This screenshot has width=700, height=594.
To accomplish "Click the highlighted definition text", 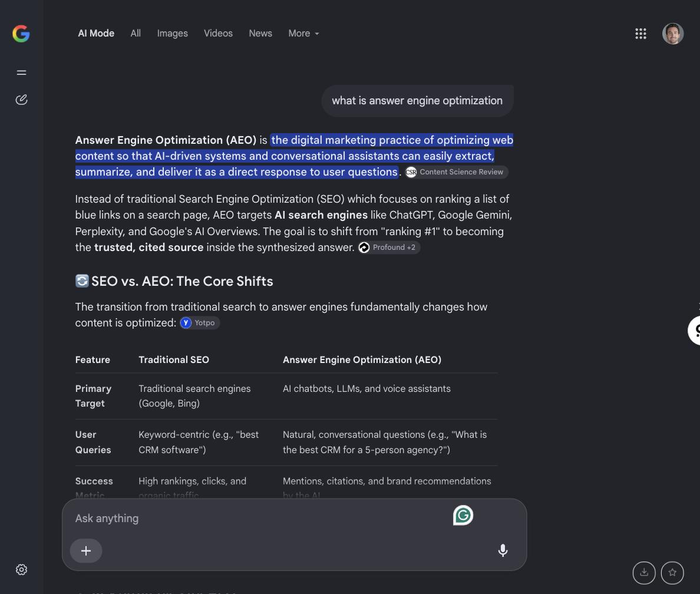I will tap(294, 156).
